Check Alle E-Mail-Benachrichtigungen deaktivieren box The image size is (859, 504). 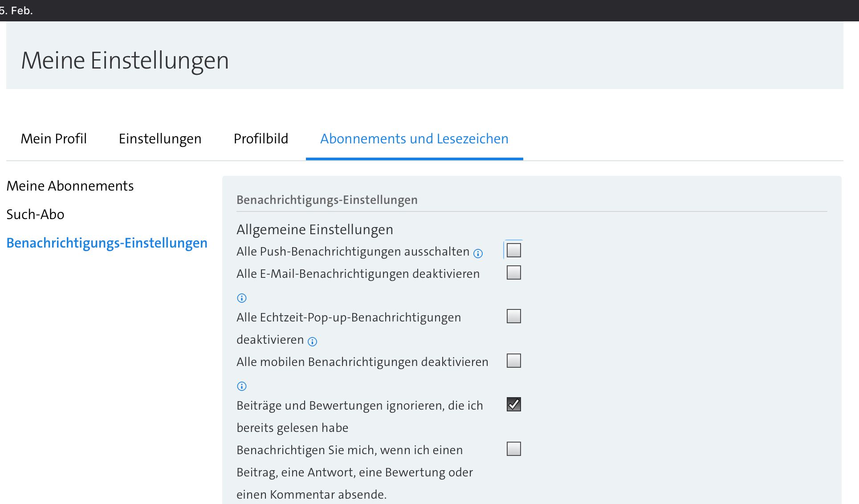[513, 272]
